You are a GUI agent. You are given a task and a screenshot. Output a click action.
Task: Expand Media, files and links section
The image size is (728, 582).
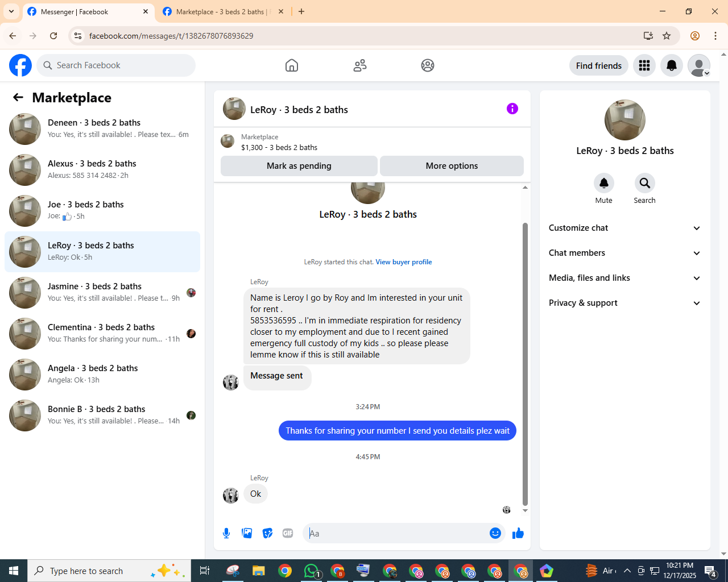click(x=625, y=278)
